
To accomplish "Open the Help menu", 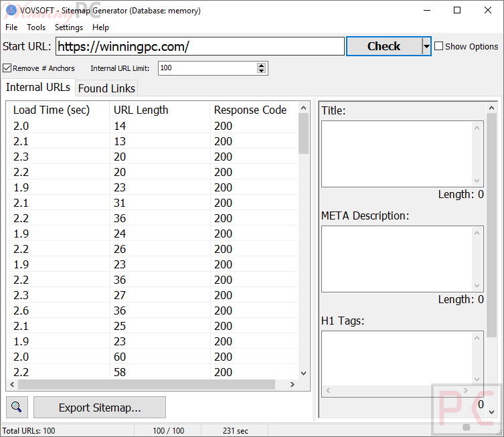I will tap(100, 27).
